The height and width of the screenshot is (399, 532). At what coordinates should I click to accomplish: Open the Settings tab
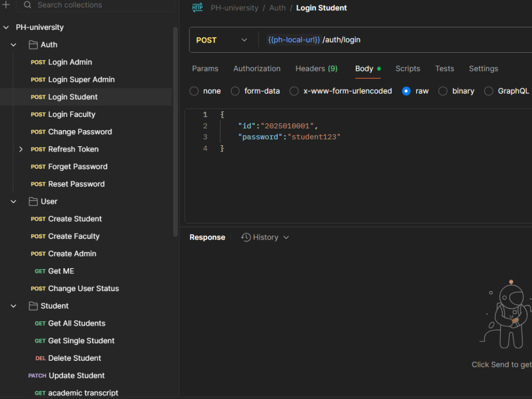point(484,69)
